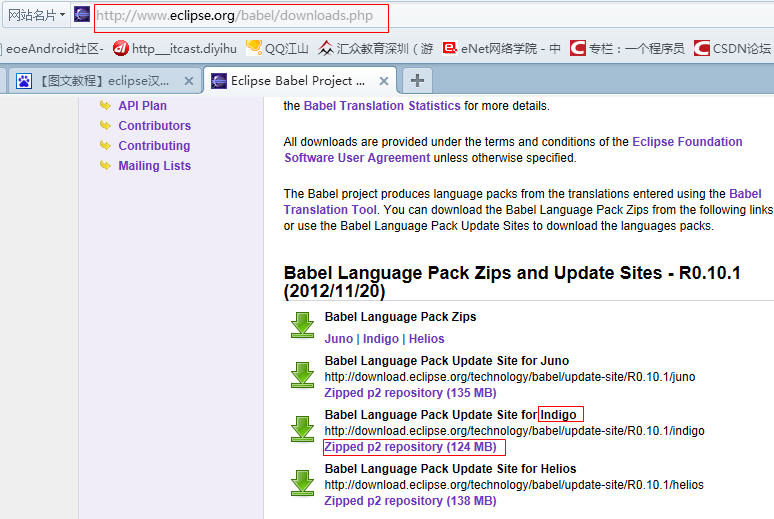Open the Babel Translation Statistics link
774x519 pixels.
click(382, 106)
